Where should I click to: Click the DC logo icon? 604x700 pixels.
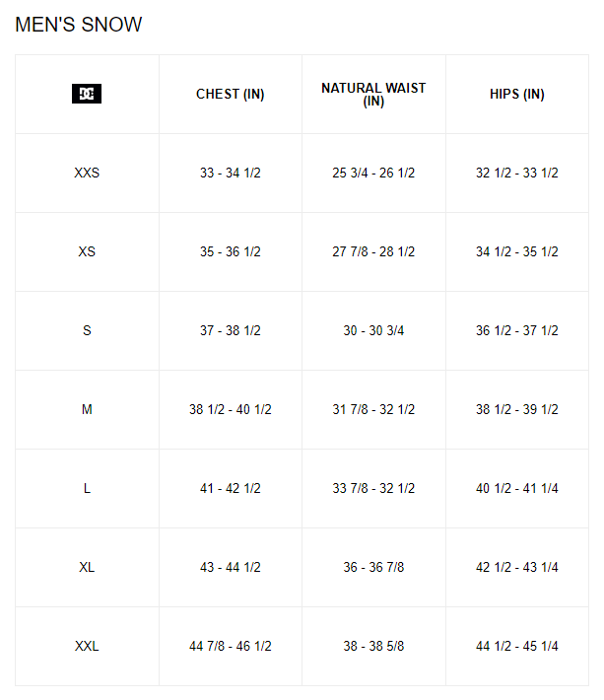(x=87, y=95)
